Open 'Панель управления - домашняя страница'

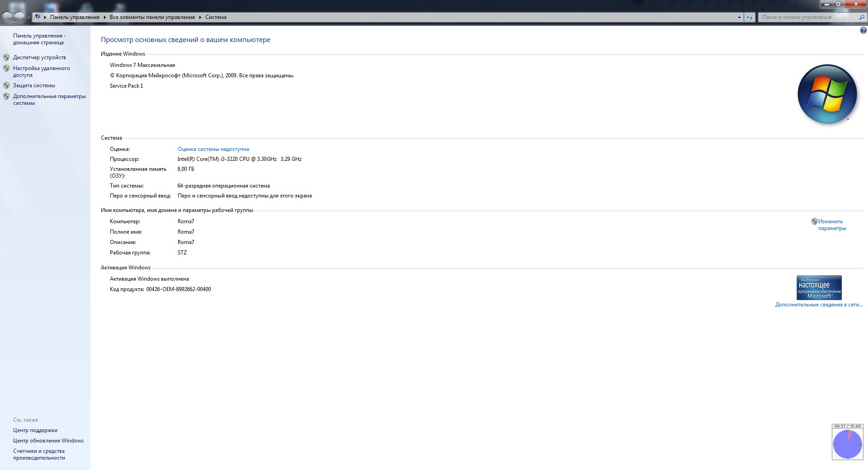point(39,39)
